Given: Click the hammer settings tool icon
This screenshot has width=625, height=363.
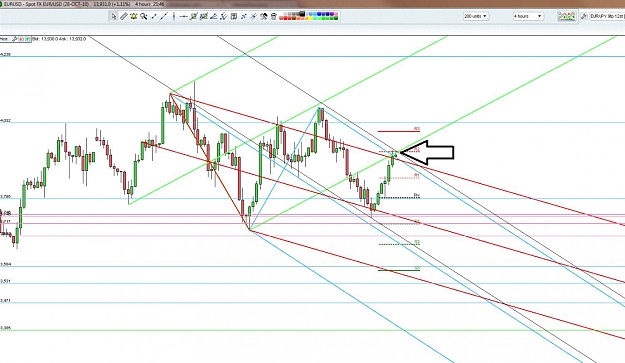Looking at the screenshot, I should pyautogui.click(x=263, y=16).
